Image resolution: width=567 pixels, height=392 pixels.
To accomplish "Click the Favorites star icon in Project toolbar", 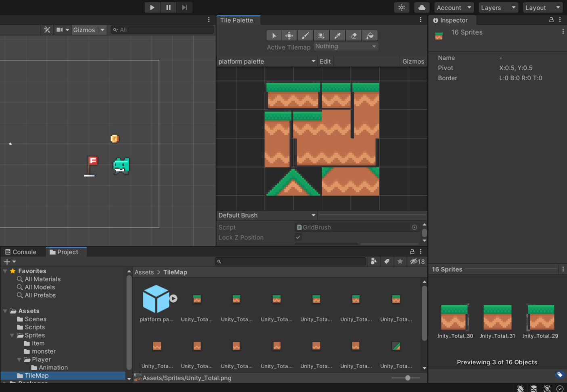I will click(400, 262).
